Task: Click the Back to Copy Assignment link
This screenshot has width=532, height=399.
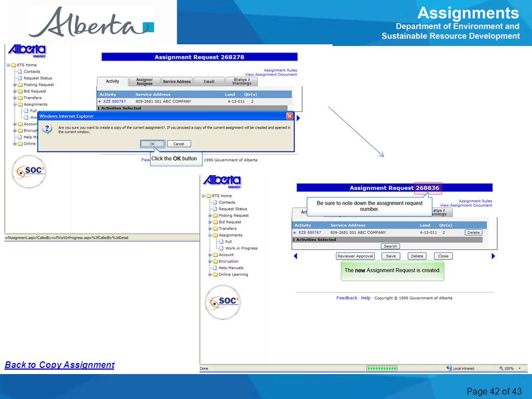Action: (x=59, y=365)
